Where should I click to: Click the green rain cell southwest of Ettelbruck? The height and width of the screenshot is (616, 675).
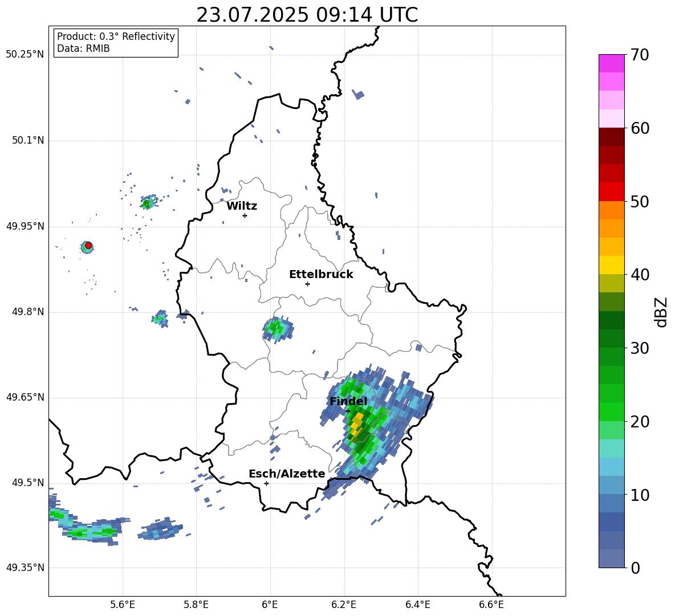tap(278, 329)
